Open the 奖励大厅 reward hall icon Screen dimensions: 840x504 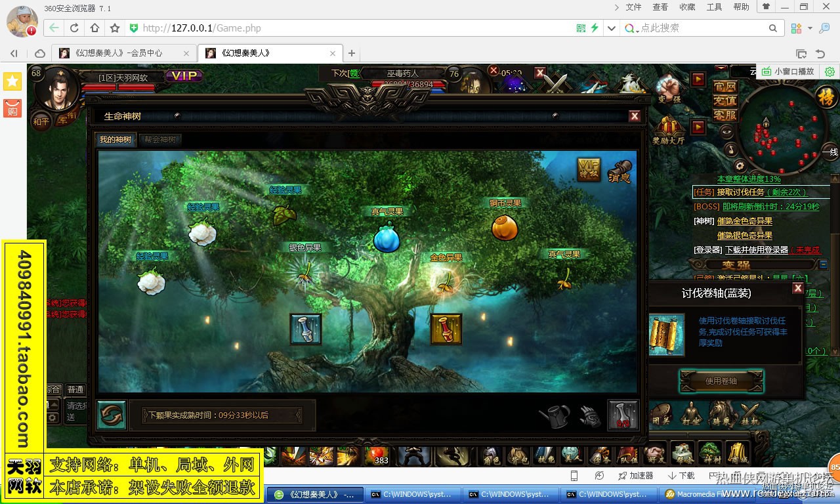[x=669, y=130]
